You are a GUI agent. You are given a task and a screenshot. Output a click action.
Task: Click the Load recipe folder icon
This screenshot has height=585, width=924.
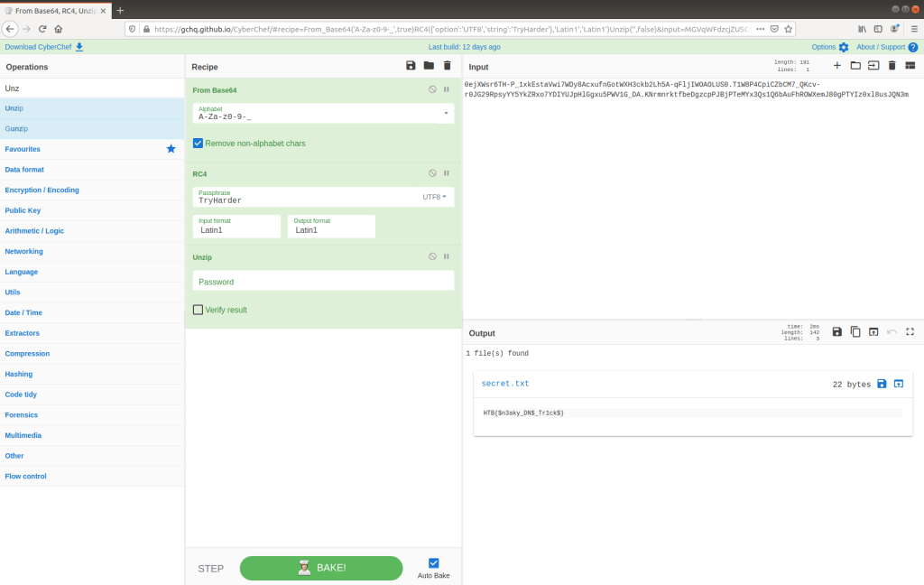tap(429, 66)
